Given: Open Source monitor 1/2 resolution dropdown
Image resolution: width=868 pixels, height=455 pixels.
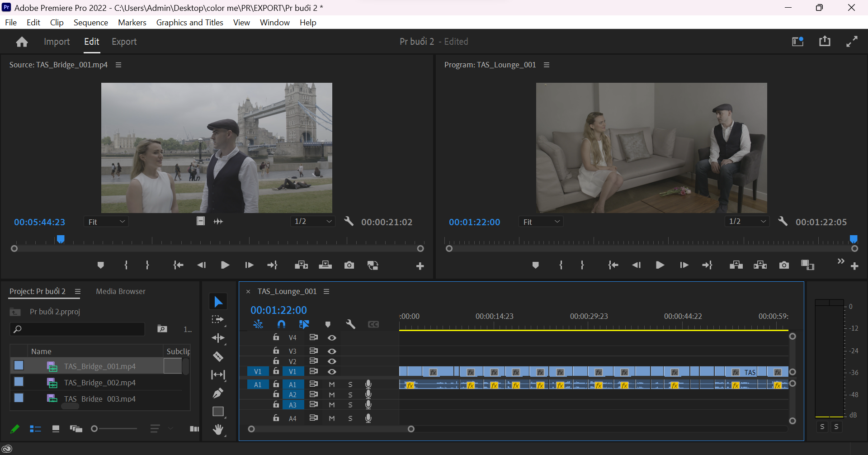Looking at the screenshot, I should [313, 221].
